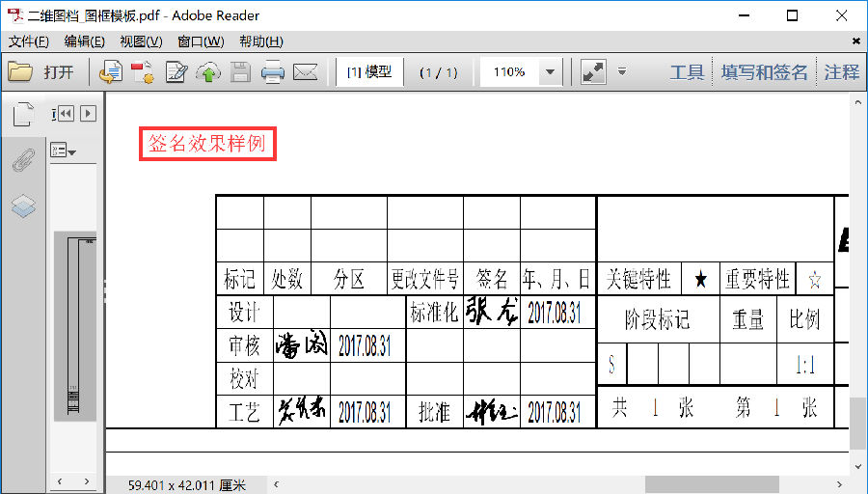The height and width of the screenshot is (494, 868).
Task: Open the 视图(V) menu
Action: click(x=141, y=41)
